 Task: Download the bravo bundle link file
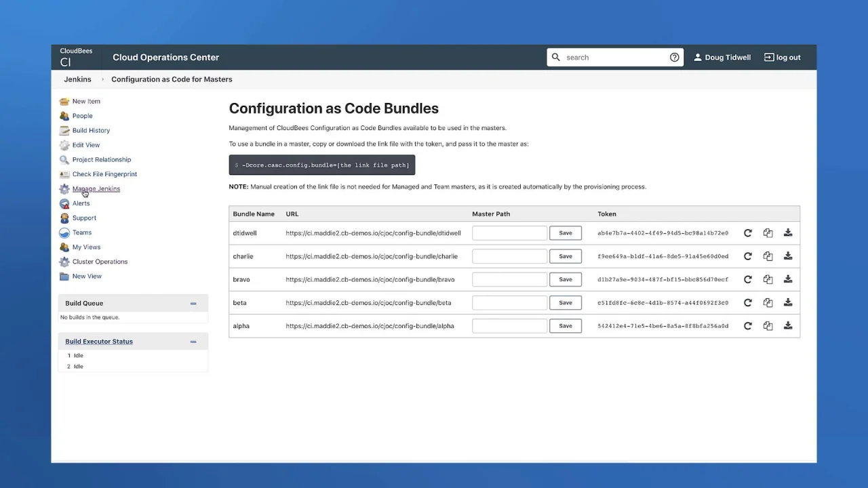[788, 279]
